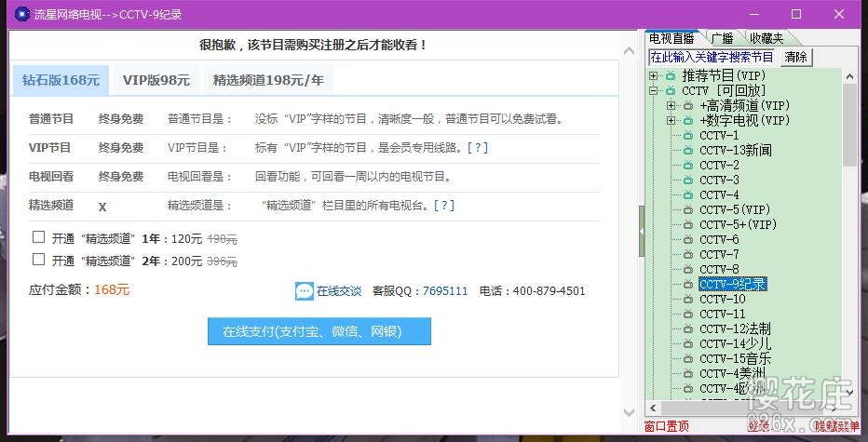Open the 精选频道198元/年 tab
This screenshot has width=868, height=442.
tap(268, 80)
